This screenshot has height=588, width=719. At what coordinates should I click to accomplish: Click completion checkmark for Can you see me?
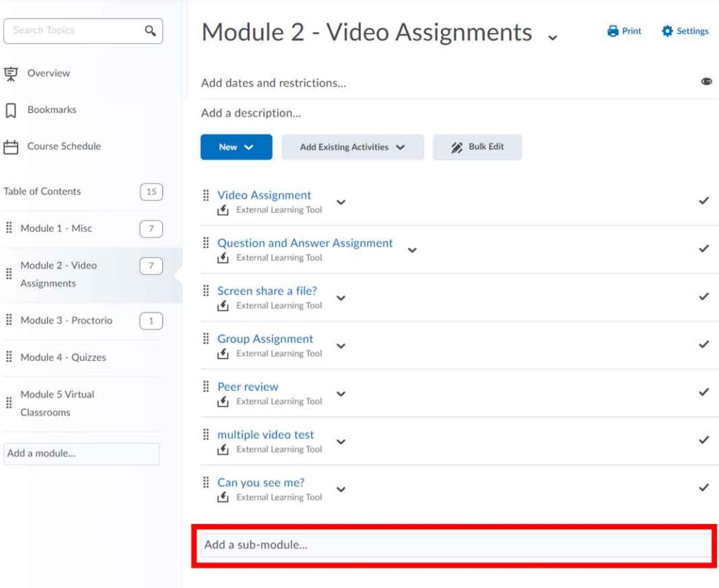click(704, 488)
